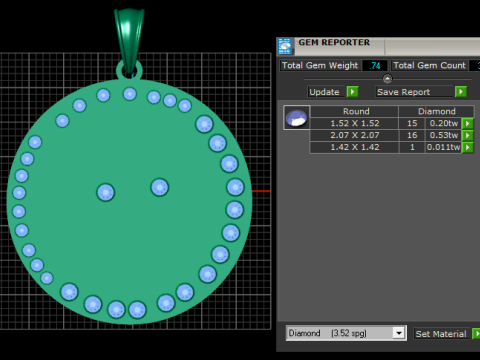Click the quantity cell showing 1
480x360 pixels.
point(412,147)
